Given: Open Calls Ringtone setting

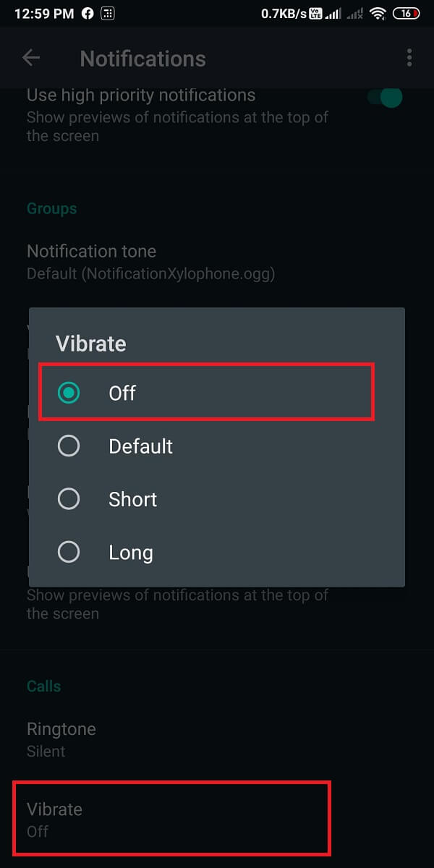Looking at the screenshot, I should click(61, 739).
